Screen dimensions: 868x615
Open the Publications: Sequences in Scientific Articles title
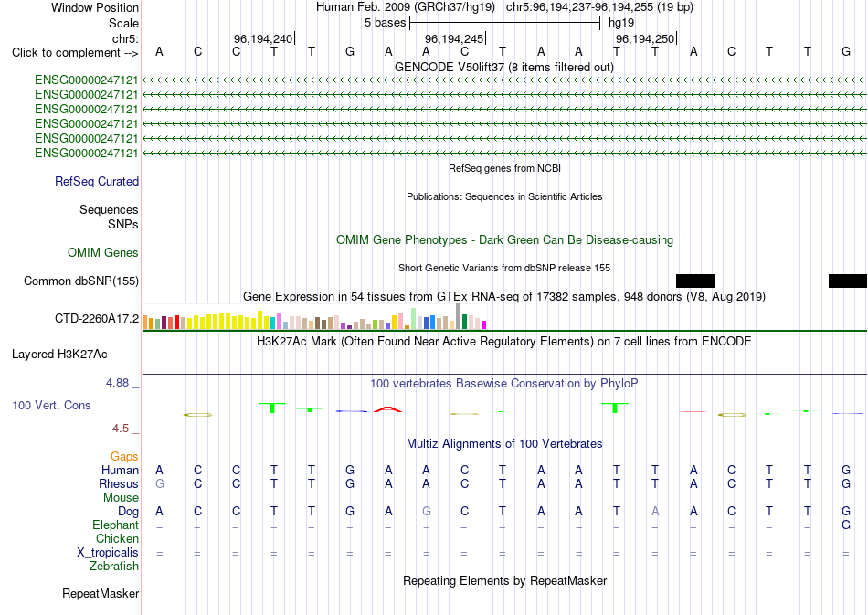[504, 196]
